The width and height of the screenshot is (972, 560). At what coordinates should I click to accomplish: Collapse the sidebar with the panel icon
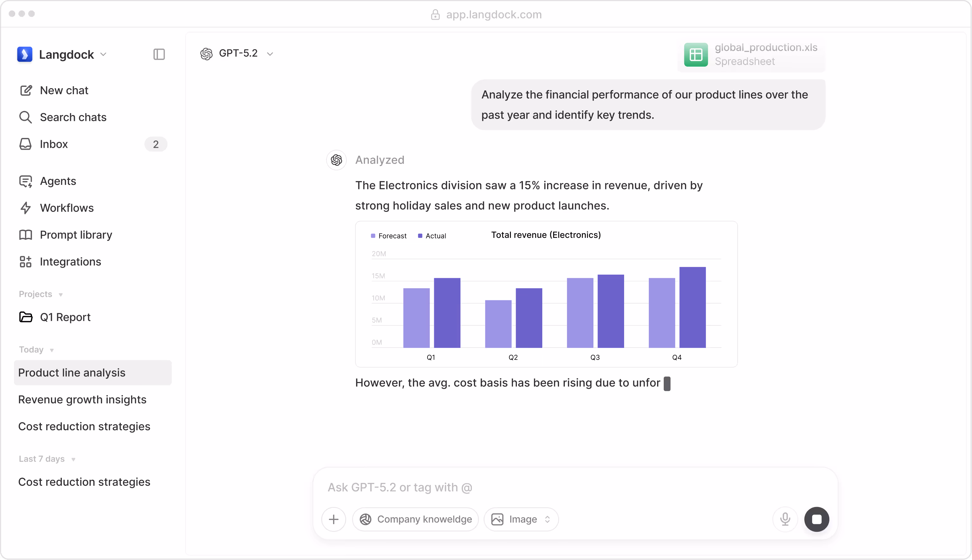coord(159,54)
